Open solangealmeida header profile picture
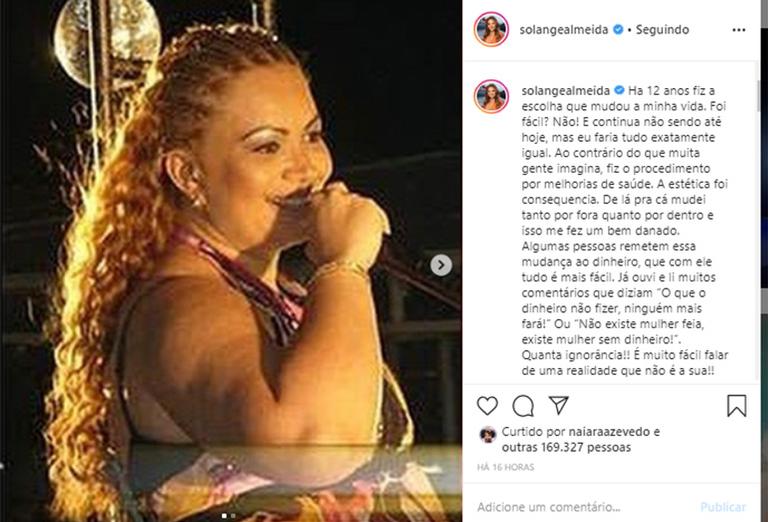 (x=491, y=29)
